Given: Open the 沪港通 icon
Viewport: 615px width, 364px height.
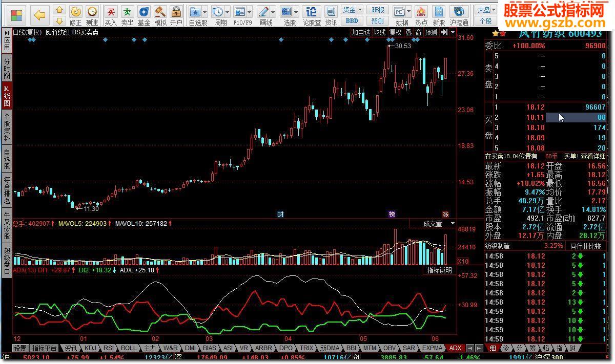Looking at the screenshot, I should tap(459, 15).
